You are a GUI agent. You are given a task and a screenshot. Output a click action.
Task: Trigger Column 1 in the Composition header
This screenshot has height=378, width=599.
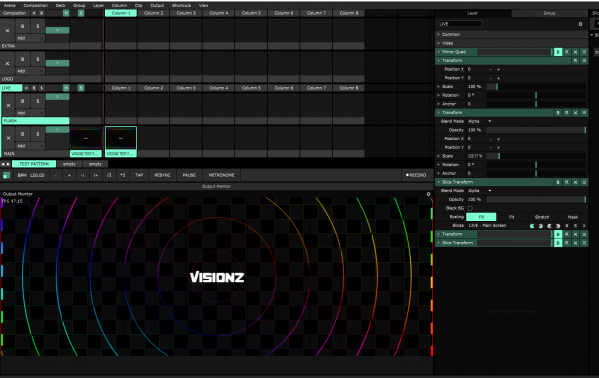pos(121,13)
